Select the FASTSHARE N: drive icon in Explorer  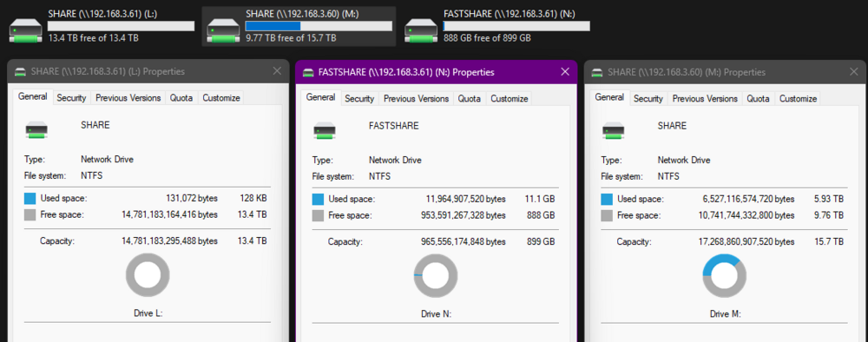421,31
